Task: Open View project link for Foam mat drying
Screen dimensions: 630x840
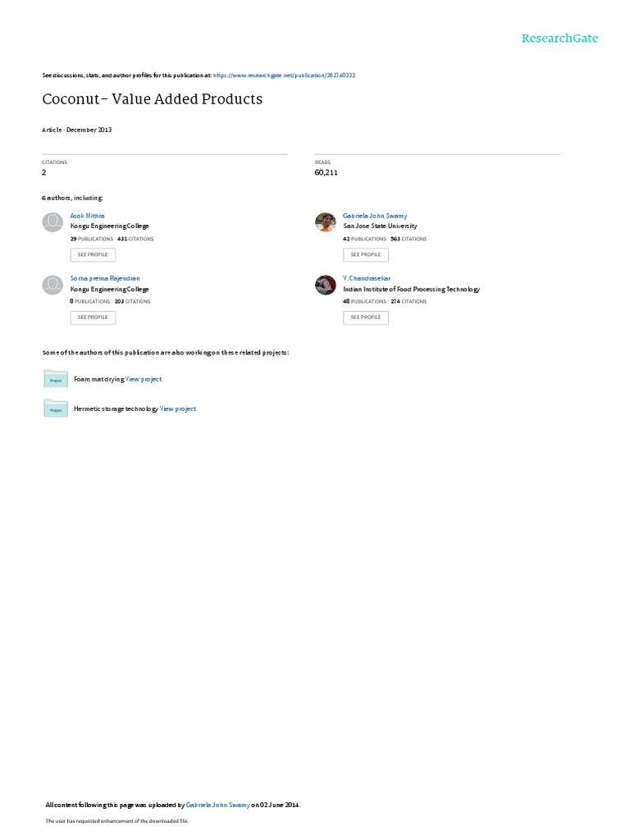Action: [x=144, y=379]
